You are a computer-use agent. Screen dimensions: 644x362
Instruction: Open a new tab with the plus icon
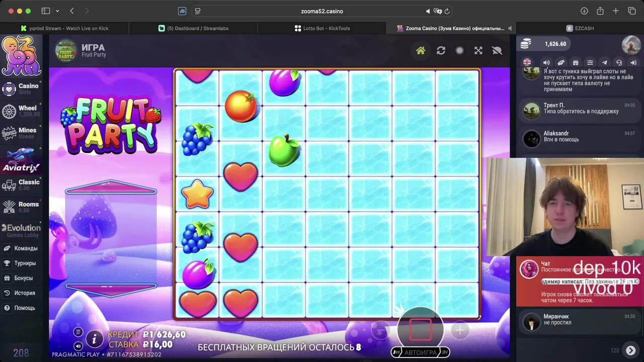[616, 11]
